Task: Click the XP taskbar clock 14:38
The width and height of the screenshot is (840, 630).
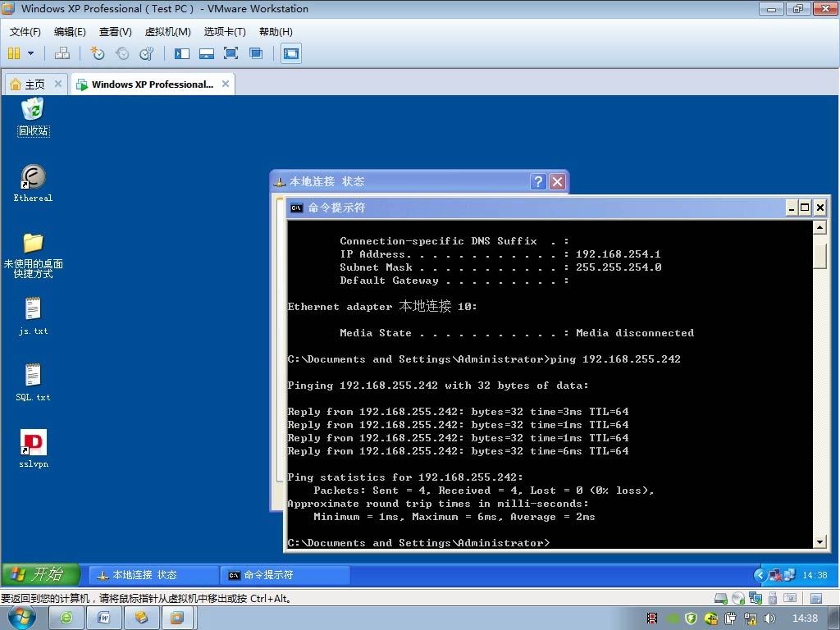Action: pyautogui.click(x=815, y=575)
